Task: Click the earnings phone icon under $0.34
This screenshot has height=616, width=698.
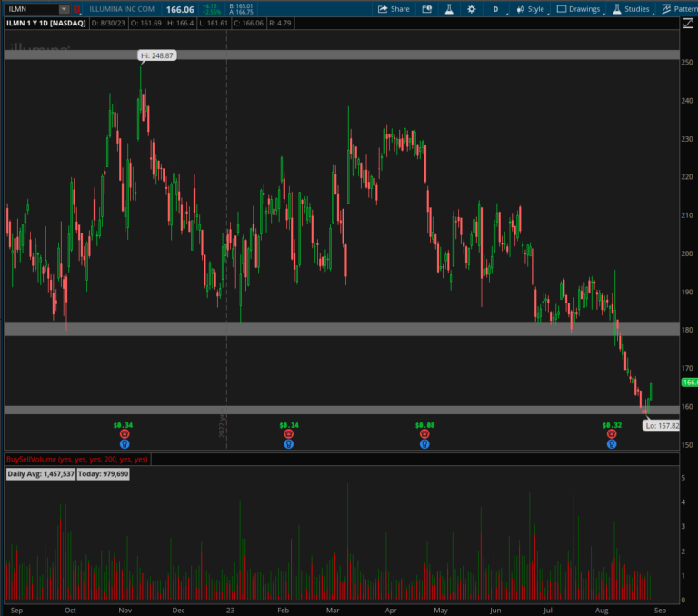Action: coord(125,434)
